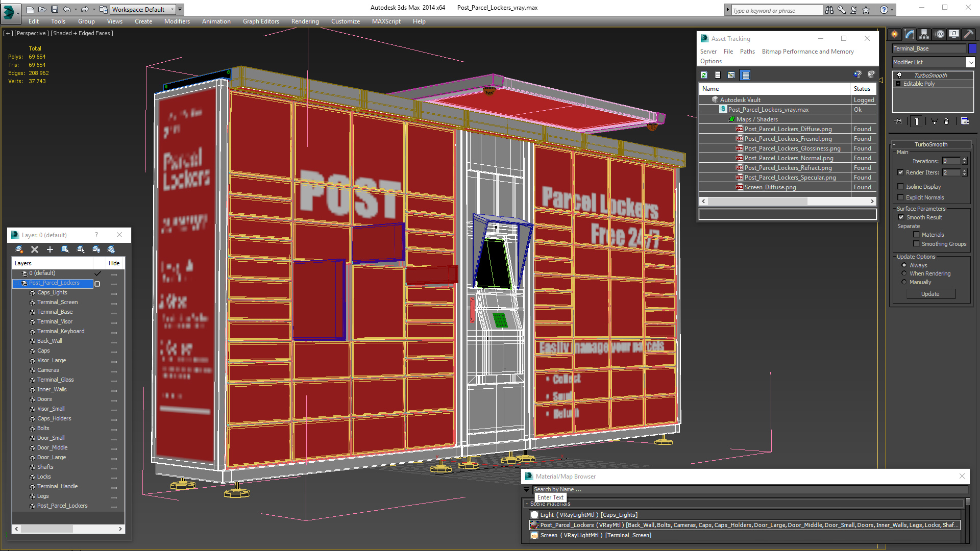Image resolution: width=980 pixels, height=551 pixels.
Task: Add selected objects to highlighted layer
Action: click(50, 249)
